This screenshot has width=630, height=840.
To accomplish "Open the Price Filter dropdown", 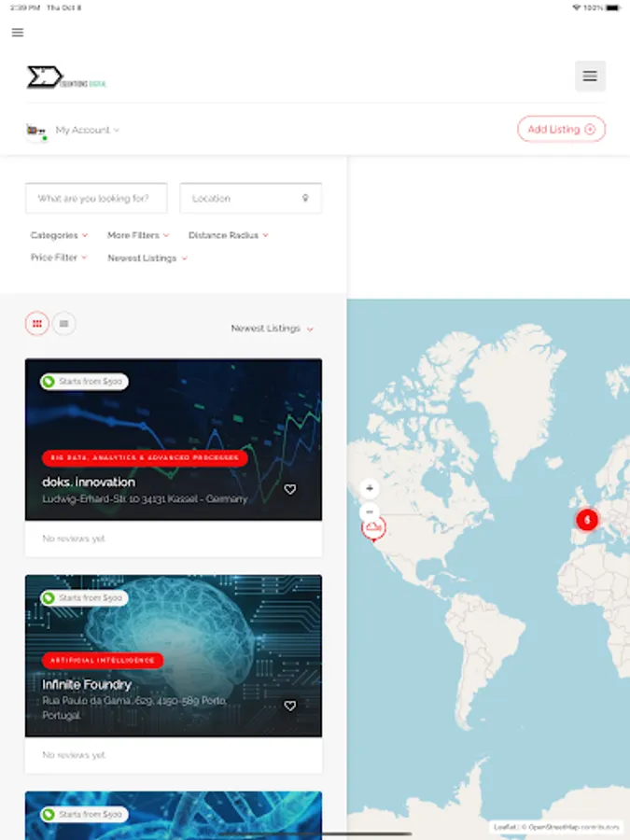I will pyautogui.click(x=59, y=258).
